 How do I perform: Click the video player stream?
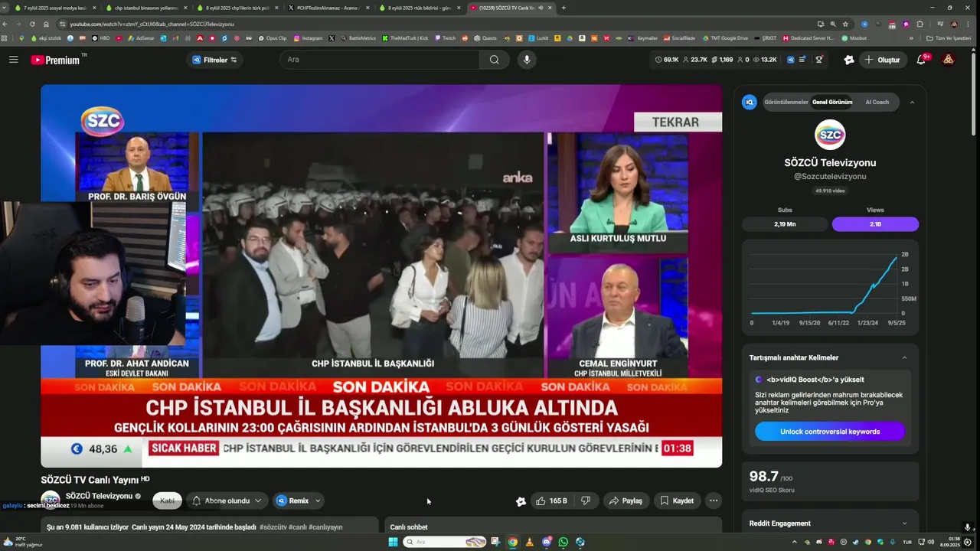tap(381, 275)
